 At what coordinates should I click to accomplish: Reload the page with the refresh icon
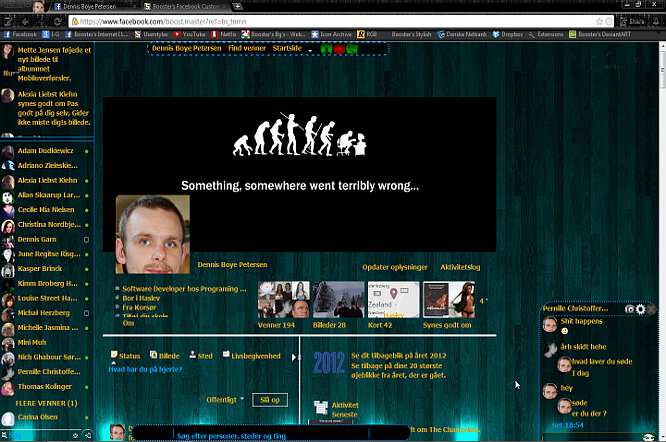58,21
